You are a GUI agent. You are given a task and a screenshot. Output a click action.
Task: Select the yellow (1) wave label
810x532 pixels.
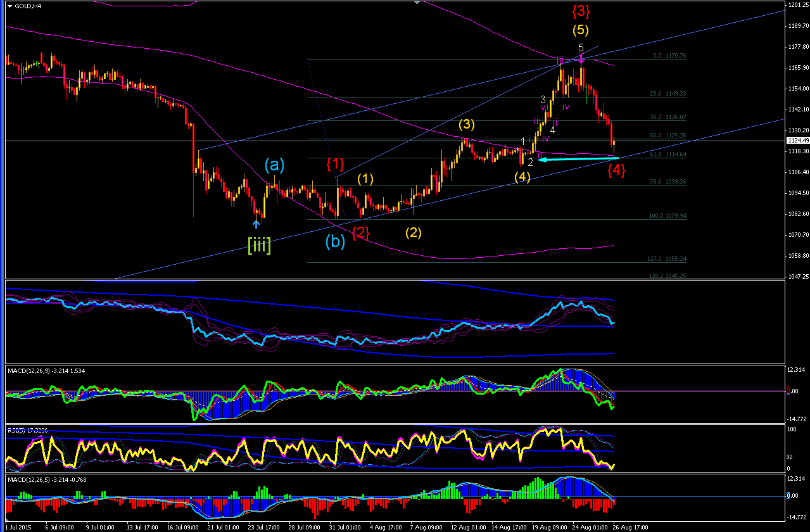point(365,179)
